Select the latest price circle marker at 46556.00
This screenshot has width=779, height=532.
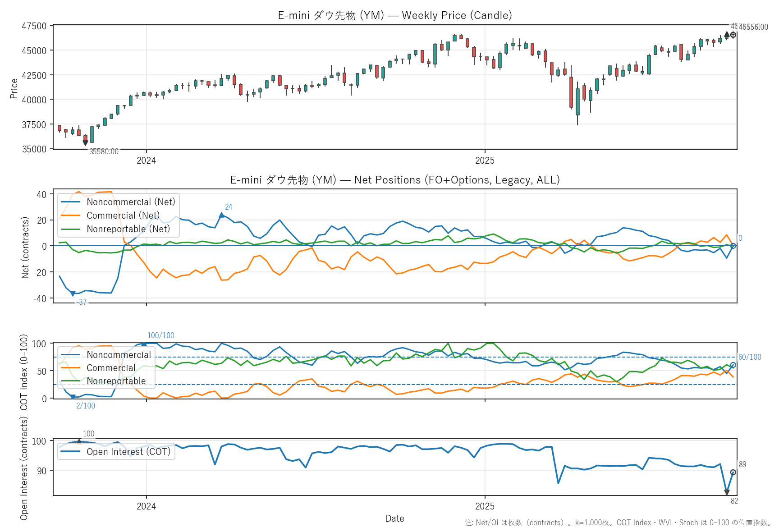[x=733, y=35]
